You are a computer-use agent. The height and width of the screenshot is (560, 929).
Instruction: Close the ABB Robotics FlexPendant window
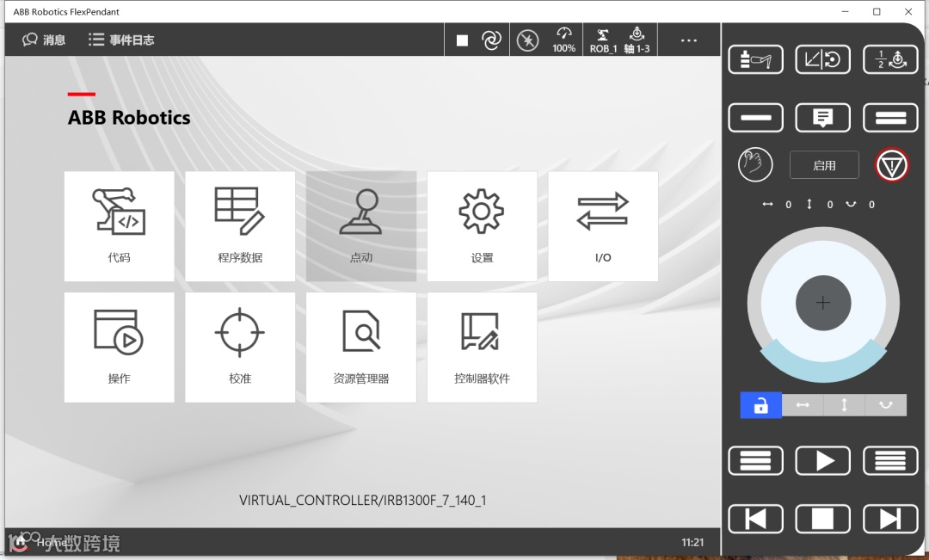908,11
